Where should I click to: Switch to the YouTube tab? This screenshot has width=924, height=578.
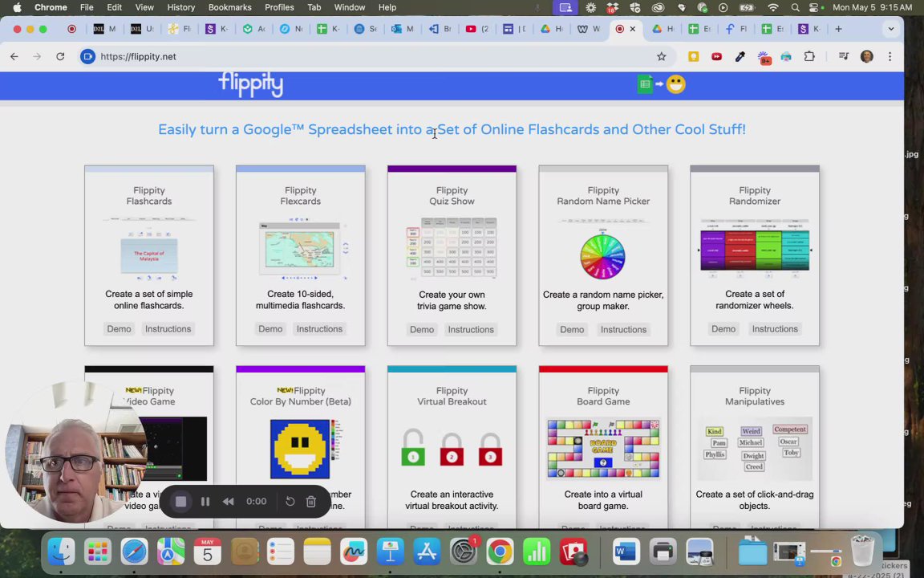[x=476, y=29]
